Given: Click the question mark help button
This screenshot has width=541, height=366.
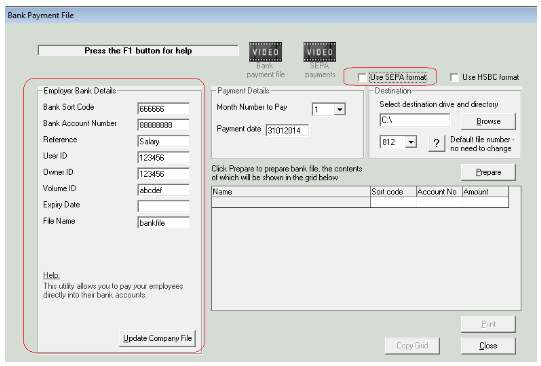Looking at the screenshot, I should coord(436,143).
